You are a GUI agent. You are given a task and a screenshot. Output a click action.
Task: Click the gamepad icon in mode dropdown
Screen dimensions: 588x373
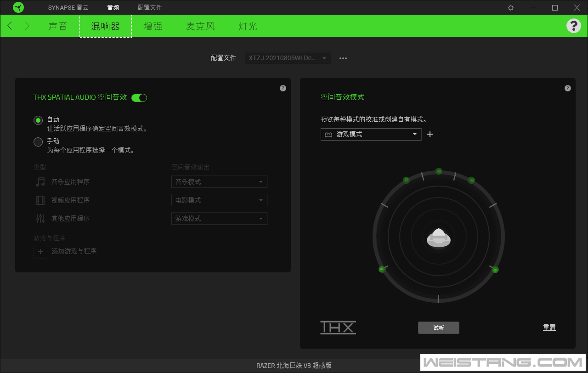pos(328,134)
